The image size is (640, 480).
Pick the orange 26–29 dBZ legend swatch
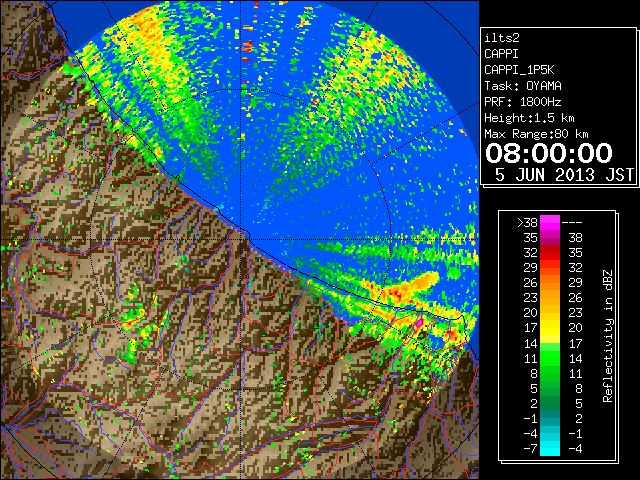(550, 282)
